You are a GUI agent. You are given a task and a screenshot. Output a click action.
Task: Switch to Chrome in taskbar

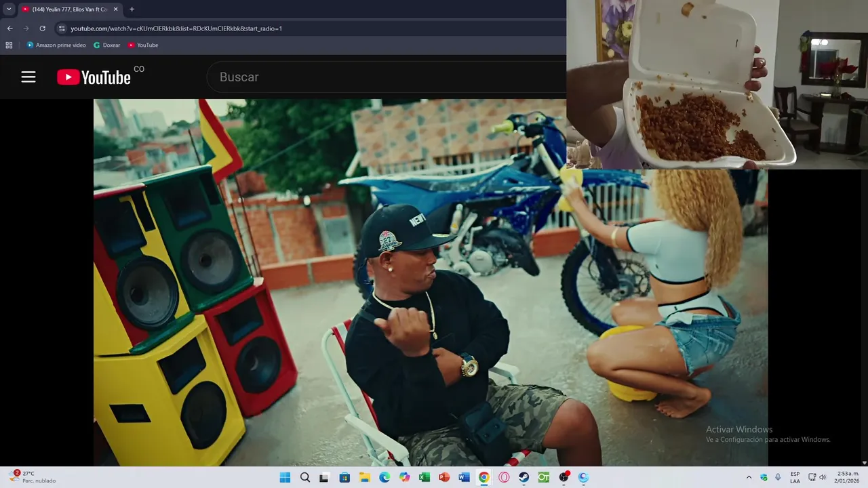484,477
